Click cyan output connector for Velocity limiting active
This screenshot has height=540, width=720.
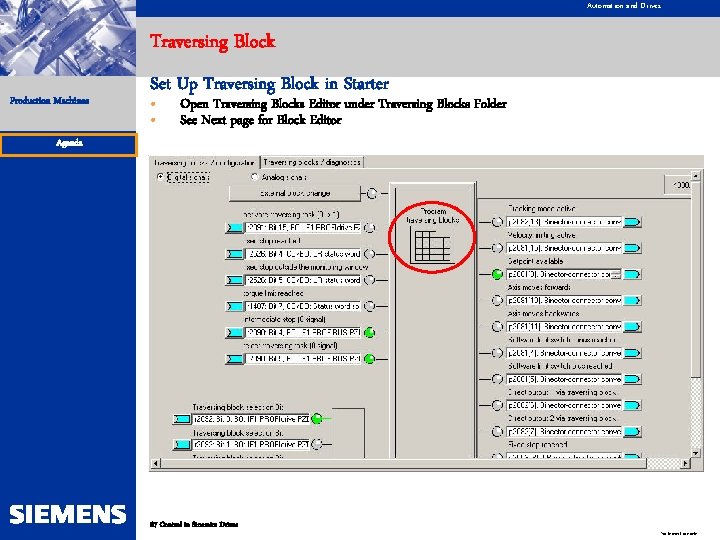click(633, 248)
